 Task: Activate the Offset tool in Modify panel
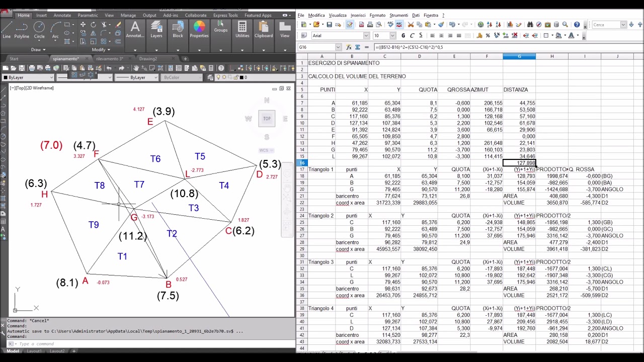click(118, 42)
